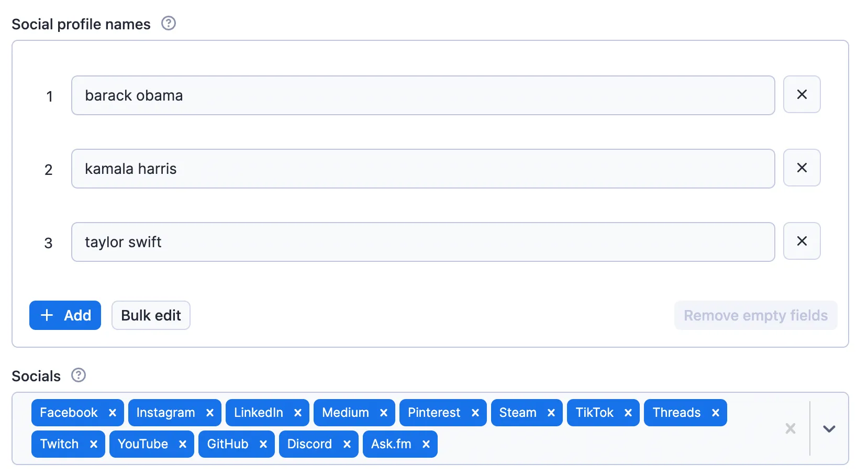This screenshot has width=868, height=475.
Task: Expand the Socials dropdown list
Action: point(829,428)
